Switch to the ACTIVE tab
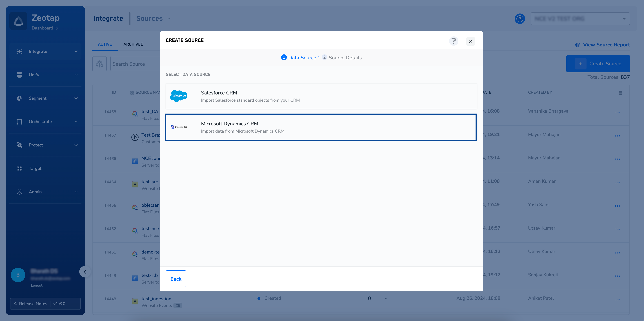 click(105, 44)
